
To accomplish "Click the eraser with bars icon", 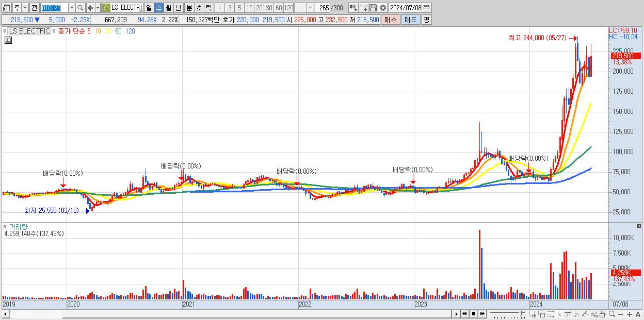I will 594,314.
